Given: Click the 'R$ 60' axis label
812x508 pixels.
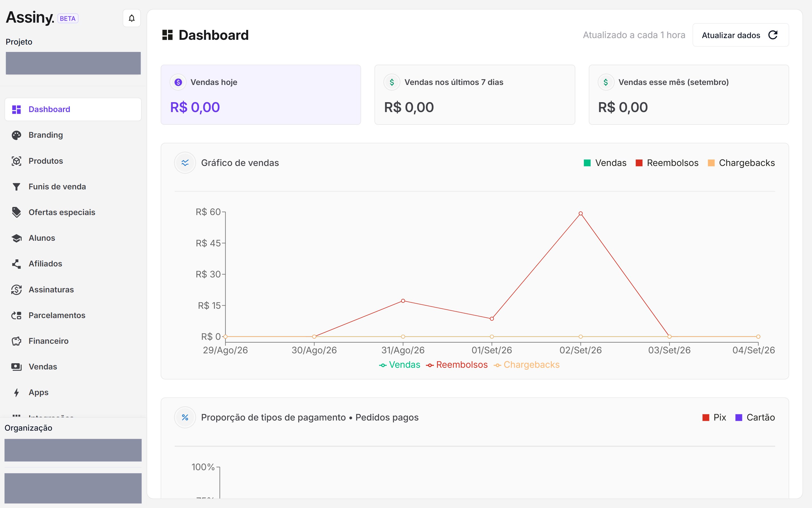Looking at the screenshot, I should (208, 212).
